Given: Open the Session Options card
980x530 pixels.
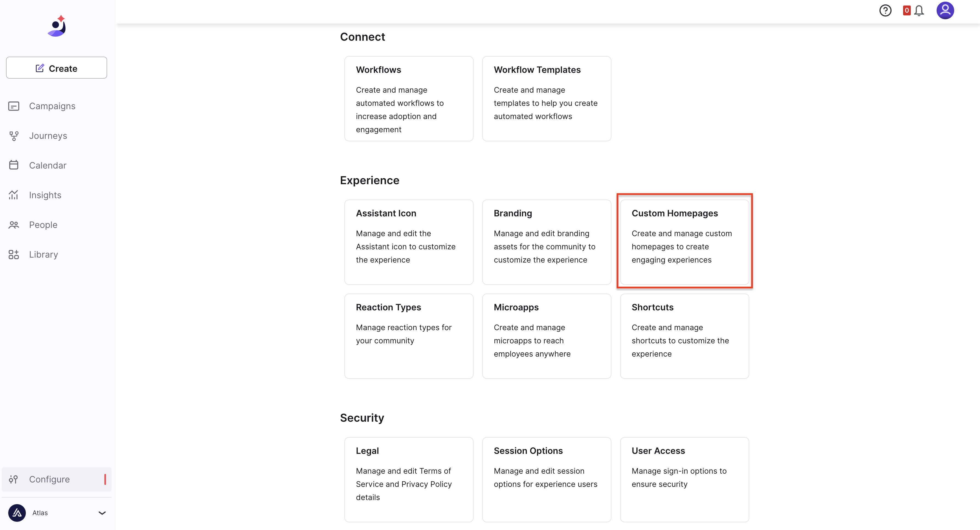Looking at the screenshot, I should click(546, 479).
